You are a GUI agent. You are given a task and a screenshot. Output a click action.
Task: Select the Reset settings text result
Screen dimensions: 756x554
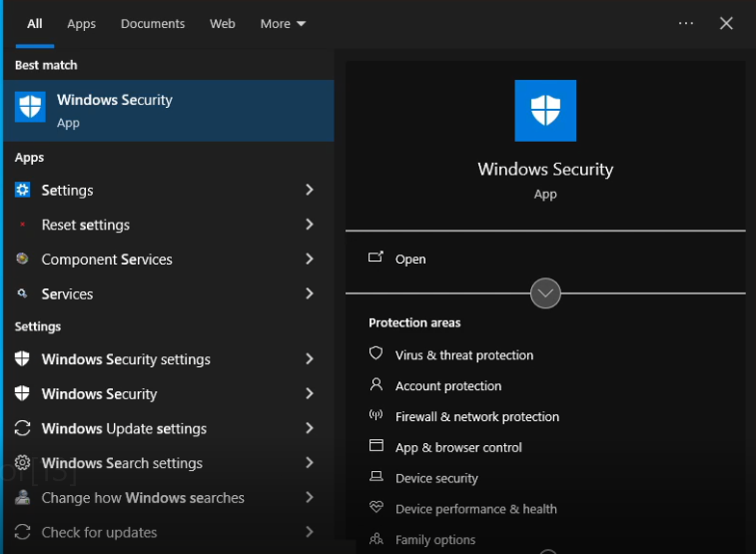click(86, 225)
